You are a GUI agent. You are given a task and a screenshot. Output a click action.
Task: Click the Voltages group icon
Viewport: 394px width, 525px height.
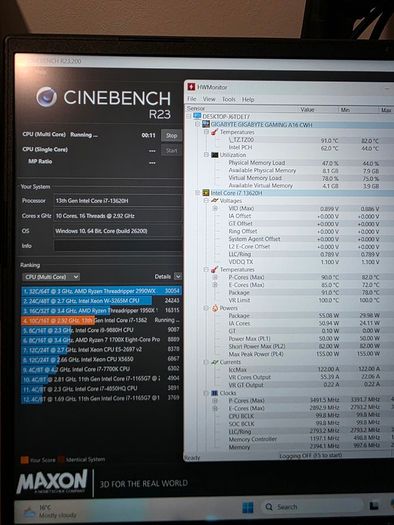click(215, 201)
